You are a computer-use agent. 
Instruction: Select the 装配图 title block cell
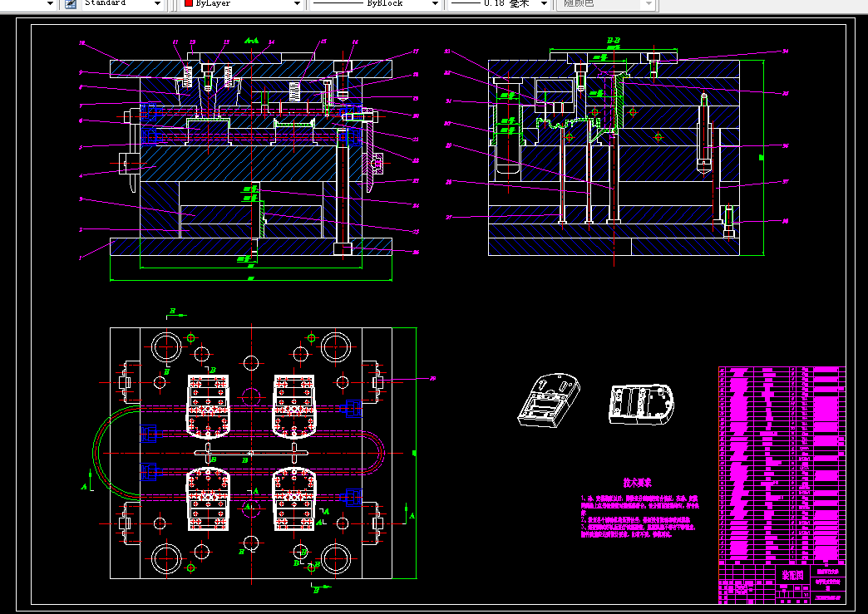pos(792,575)
